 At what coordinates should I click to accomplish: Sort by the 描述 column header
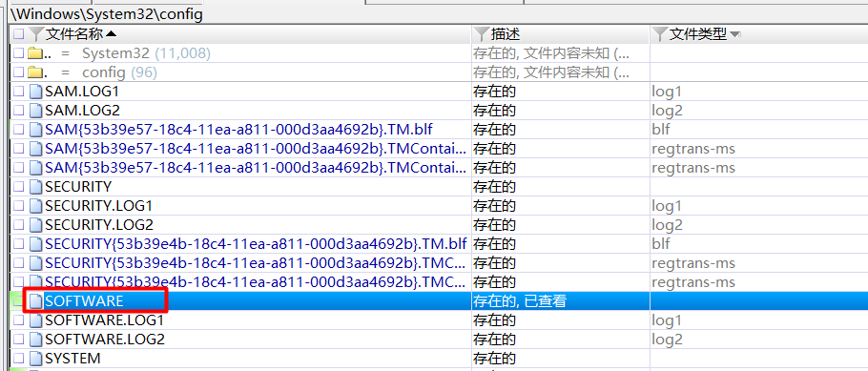pyautogui.click(x=506, y=34)
